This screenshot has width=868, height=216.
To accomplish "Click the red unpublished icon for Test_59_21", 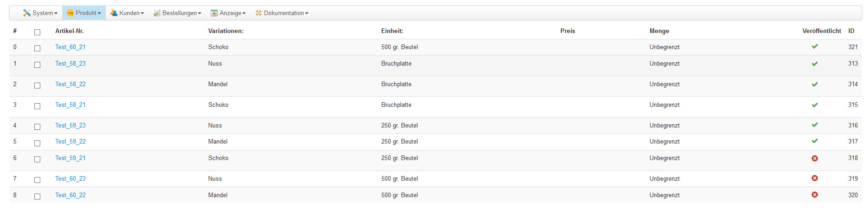I will click(814, 158).
